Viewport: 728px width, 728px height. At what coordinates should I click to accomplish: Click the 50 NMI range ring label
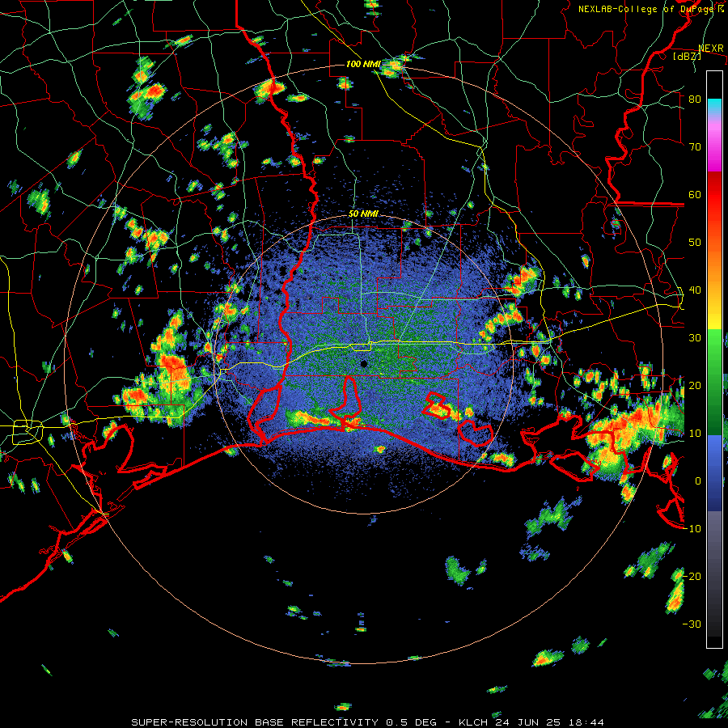pyautogui.click(x=363, y=214)
